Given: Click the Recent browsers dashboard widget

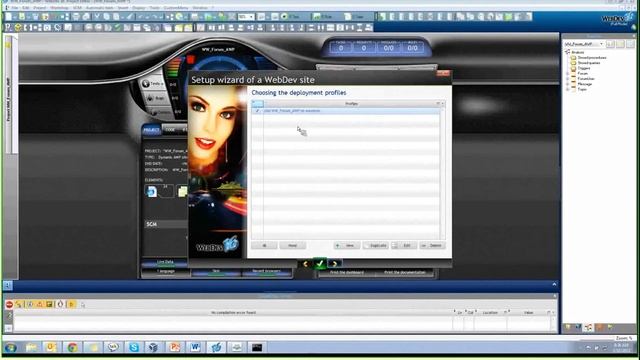Looking at the screenshot, I should click(x=266, y=272).
